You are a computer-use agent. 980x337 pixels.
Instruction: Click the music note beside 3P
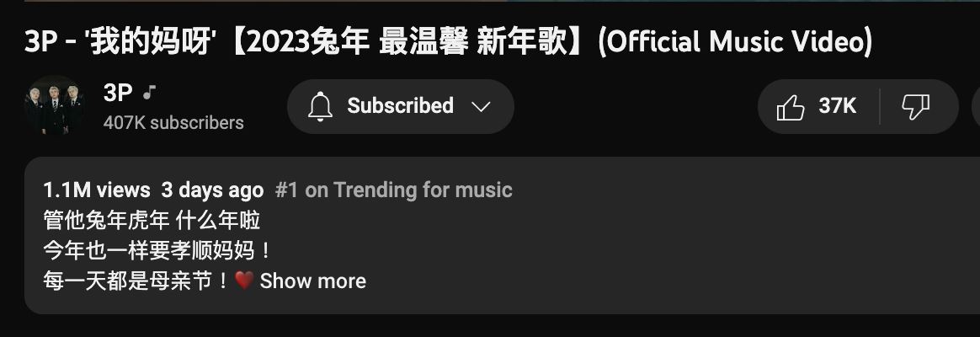pos(148,94)
